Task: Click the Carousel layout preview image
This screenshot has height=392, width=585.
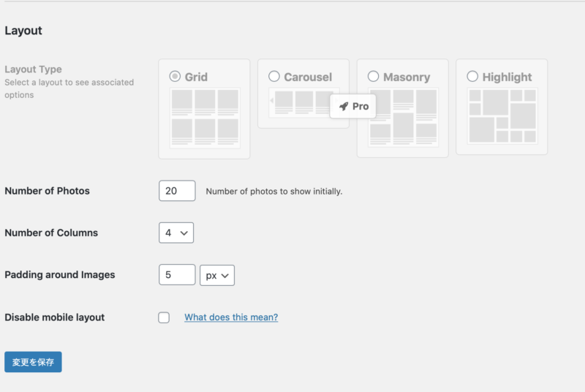Action: [x=304, y=102]
